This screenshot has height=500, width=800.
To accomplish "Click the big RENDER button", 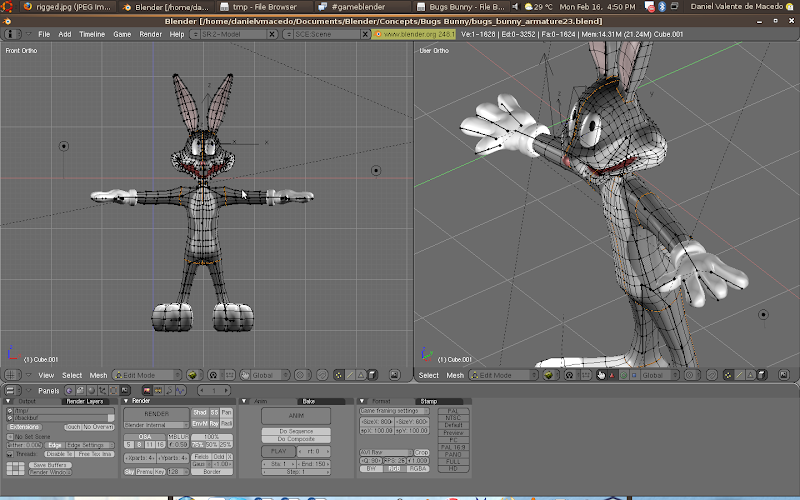I will click(x=156, y=414).
